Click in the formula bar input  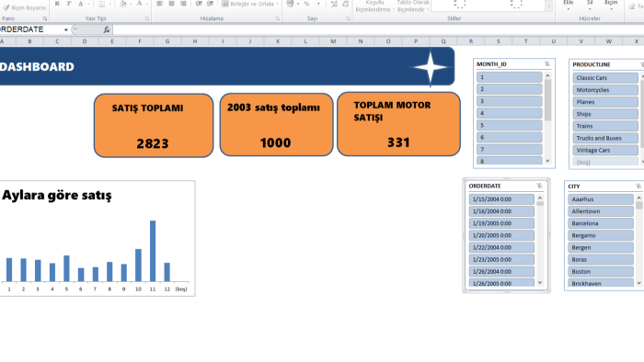click(378, 29)
